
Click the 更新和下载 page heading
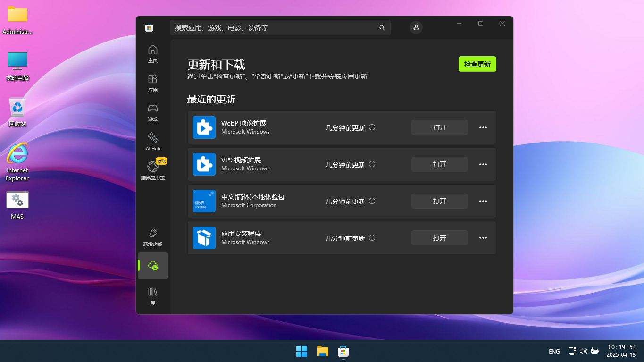coord(216,65)
